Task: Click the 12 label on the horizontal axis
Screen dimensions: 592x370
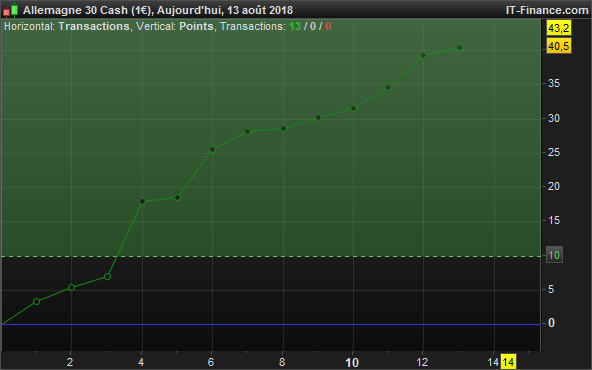Action: (422, 362)
